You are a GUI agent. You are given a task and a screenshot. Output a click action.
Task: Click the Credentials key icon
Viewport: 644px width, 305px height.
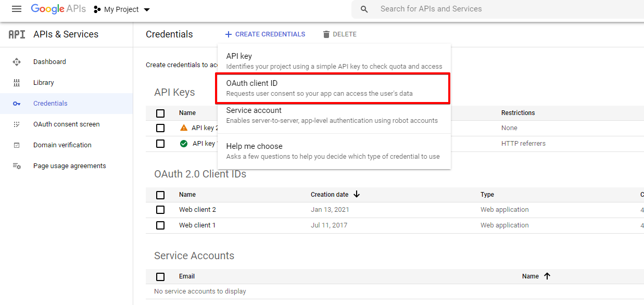click(17, 104)
